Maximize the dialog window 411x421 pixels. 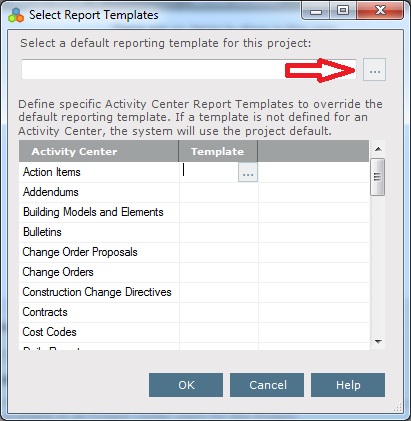click(343, 10)
